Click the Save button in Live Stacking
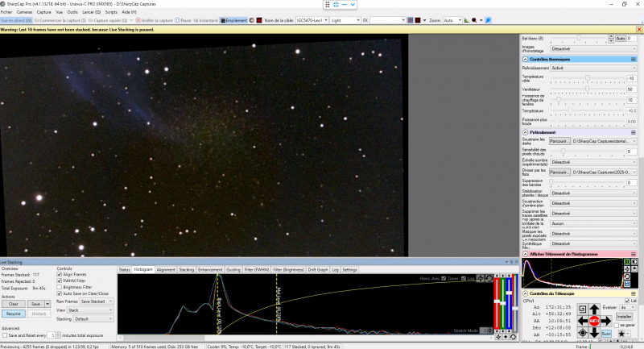The height and width of the screenshot is (349, 644). tap(35, 304)
